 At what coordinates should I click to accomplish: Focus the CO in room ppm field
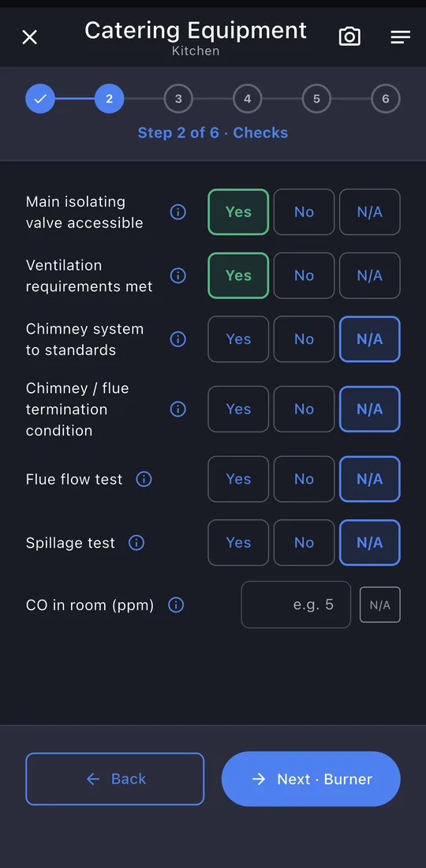(296, 604)
